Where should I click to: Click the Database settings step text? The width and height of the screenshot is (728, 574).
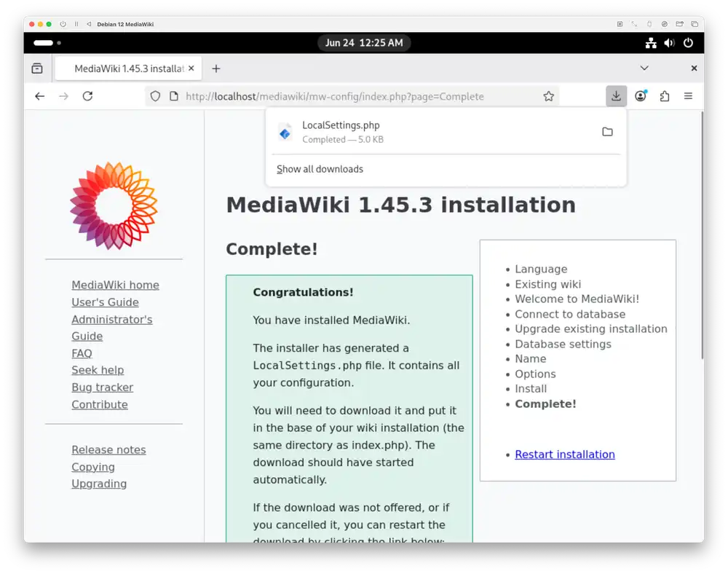(x=563, y=344)
